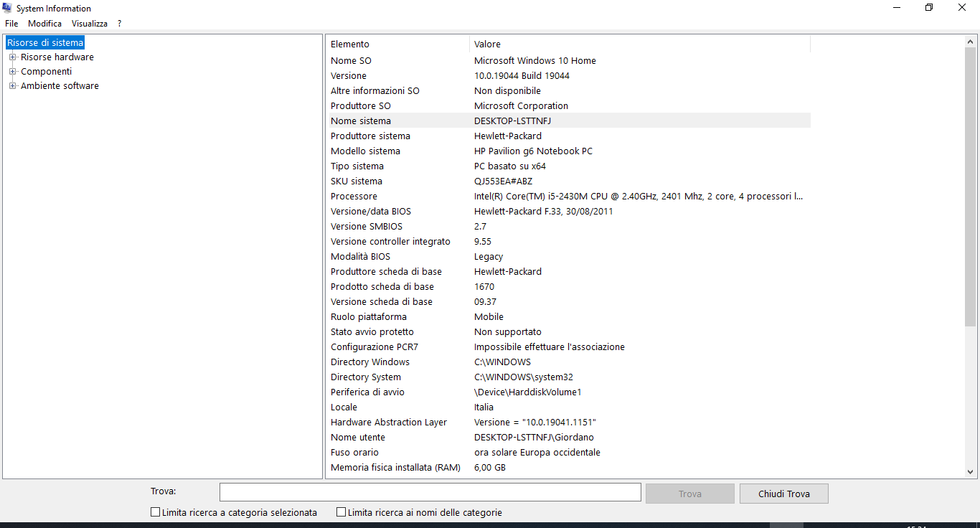980x528 pixels.
Task: Select the Versione scheda di base row
Action: [x=569, y=302]
